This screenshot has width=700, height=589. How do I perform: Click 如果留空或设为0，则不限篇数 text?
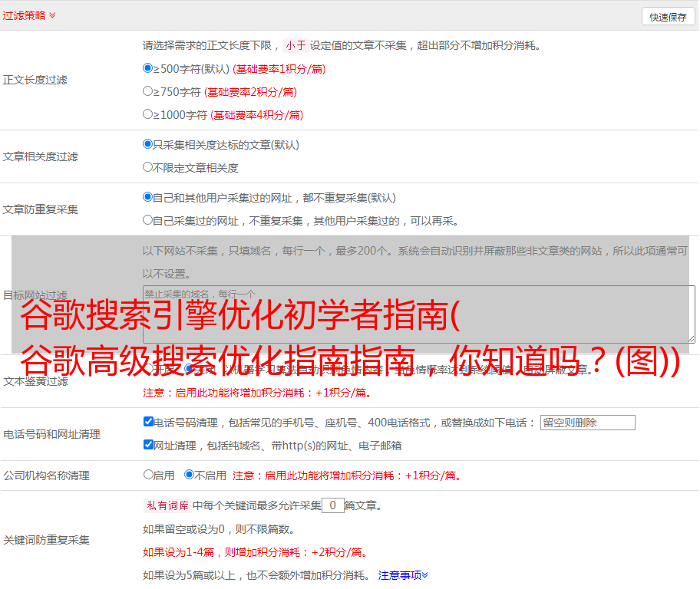219,529
